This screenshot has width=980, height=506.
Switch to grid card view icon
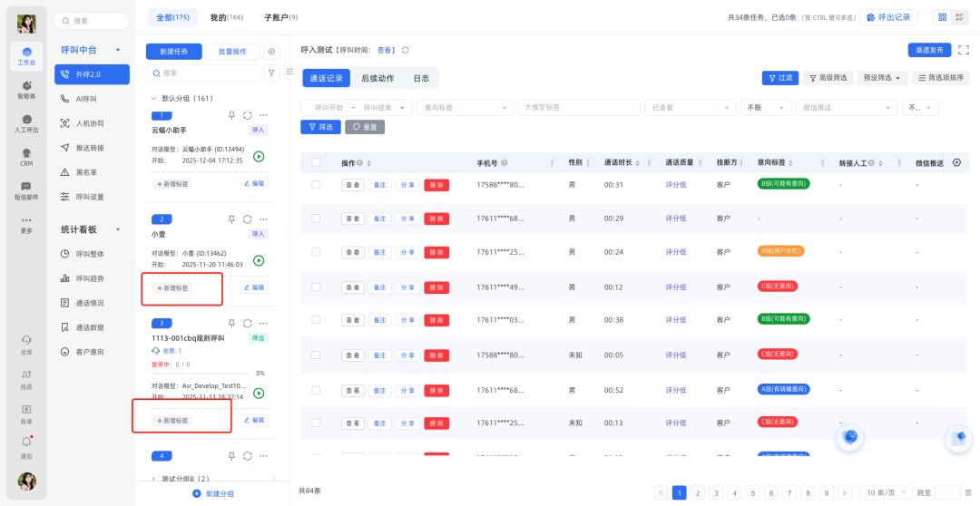[942, 17]
